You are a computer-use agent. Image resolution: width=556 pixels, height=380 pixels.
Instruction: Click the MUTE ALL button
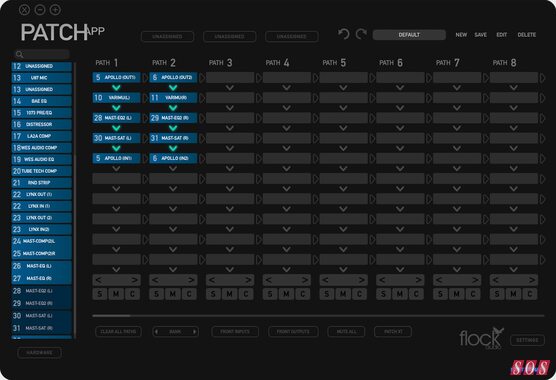tap(346, 332)
